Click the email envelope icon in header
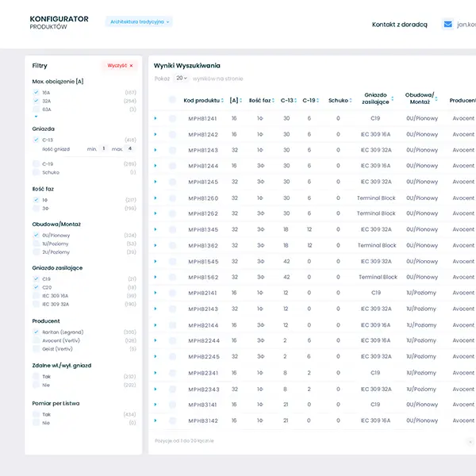Viewport: 476px width, 476px height. point(448,25)
